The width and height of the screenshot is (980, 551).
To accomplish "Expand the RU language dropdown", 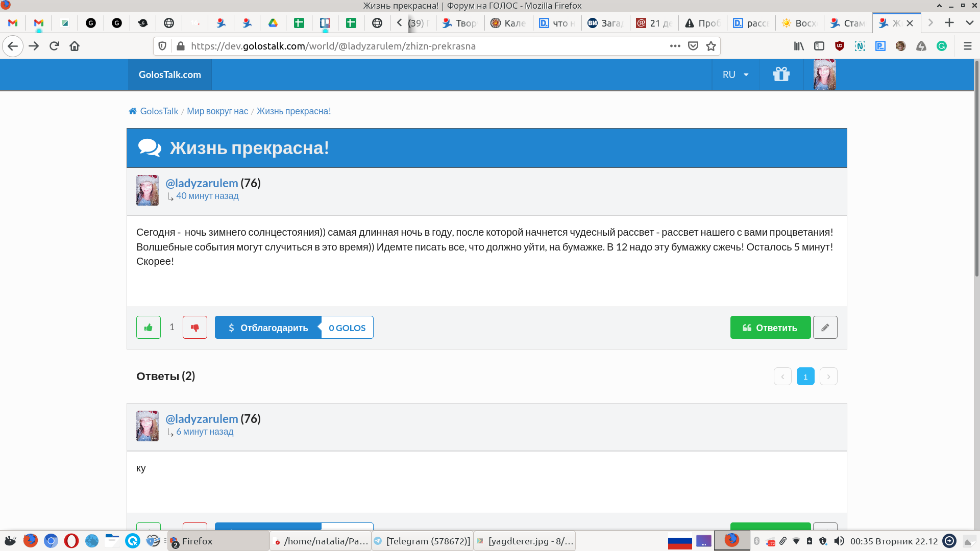I will click(736, 74).
